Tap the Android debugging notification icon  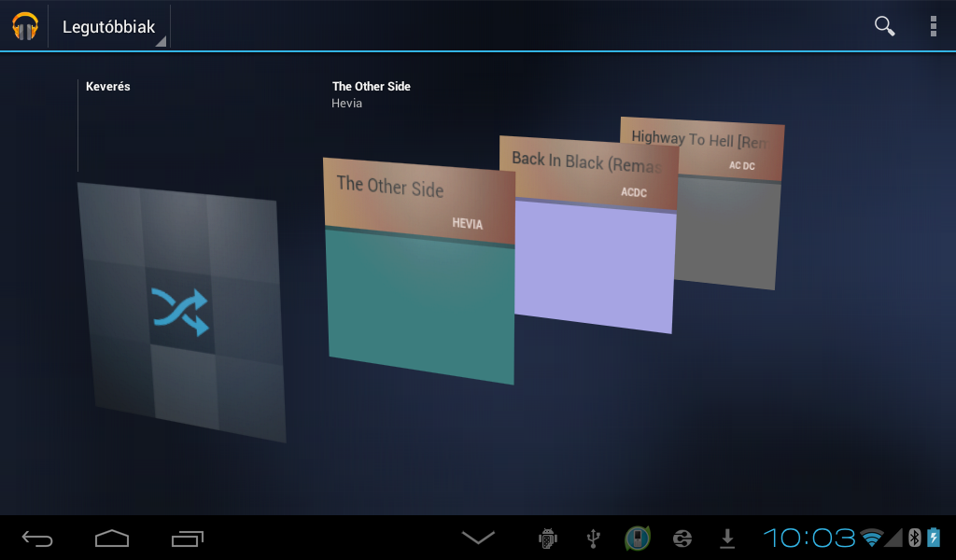(x=547, y=539)
